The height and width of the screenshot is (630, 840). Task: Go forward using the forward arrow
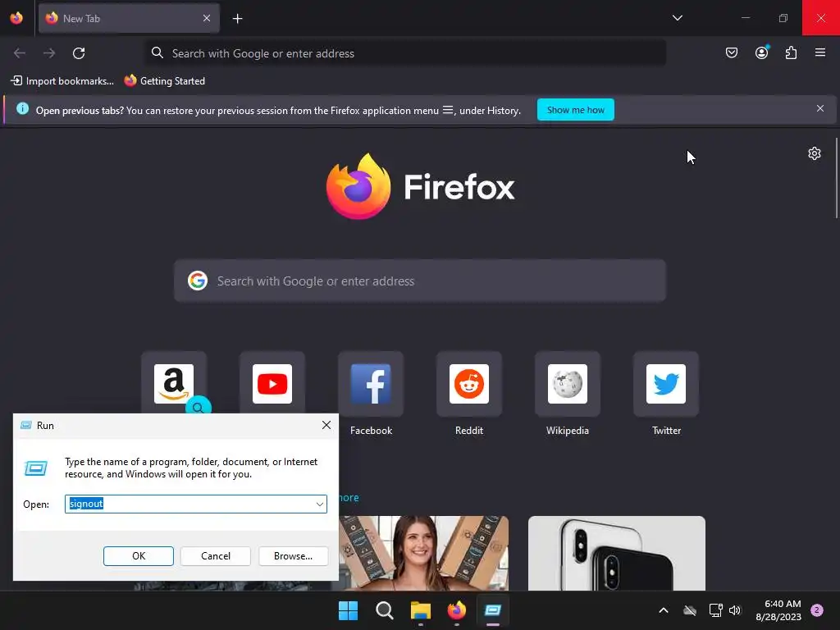click(48, 53)
